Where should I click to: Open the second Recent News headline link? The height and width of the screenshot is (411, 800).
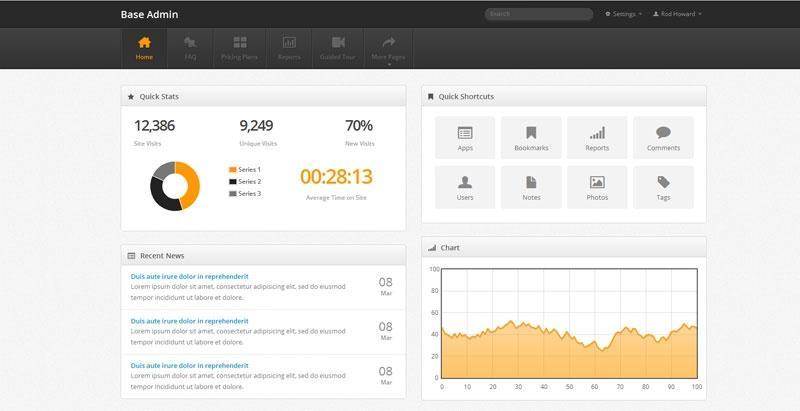pyautogui.click(x=189, y=321)
